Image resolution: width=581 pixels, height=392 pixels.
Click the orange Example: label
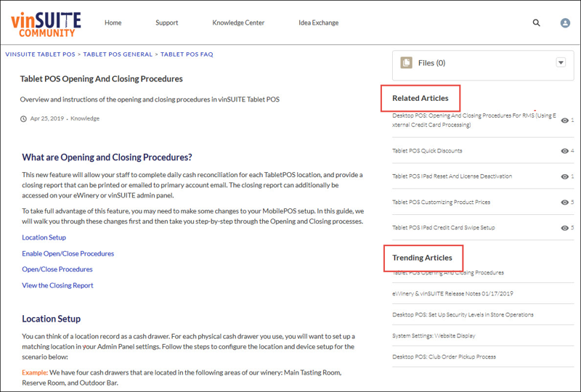[35, 372]
